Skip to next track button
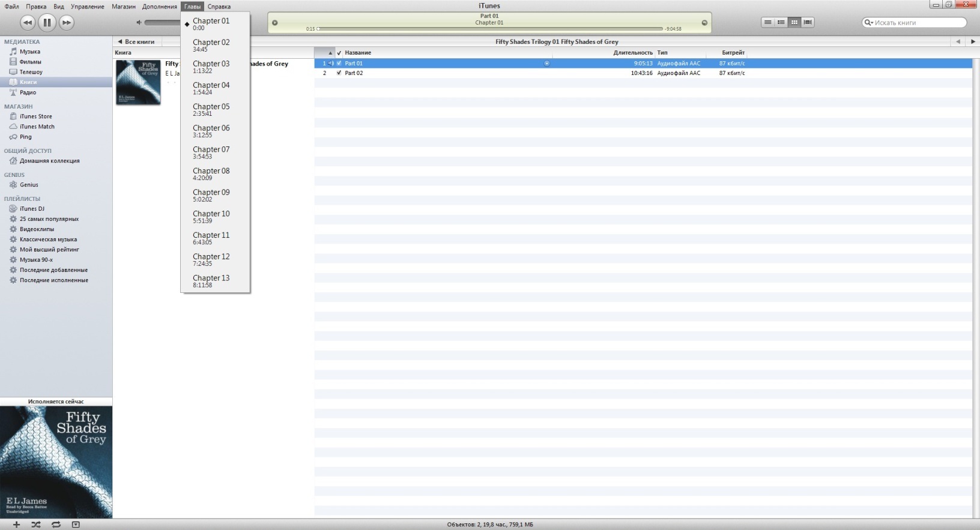 click(66, 23)
